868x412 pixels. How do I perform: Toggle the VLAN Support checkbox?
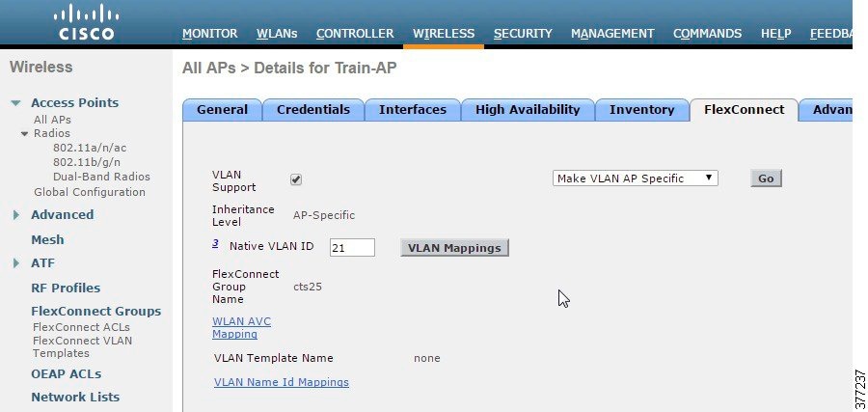coord(296,179)
